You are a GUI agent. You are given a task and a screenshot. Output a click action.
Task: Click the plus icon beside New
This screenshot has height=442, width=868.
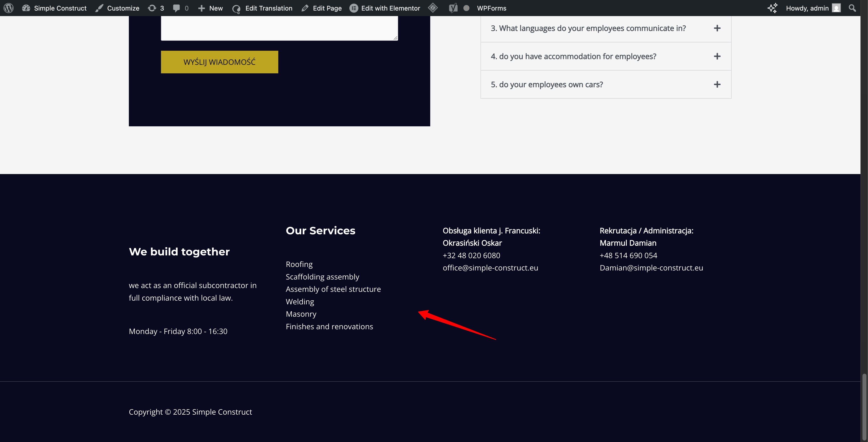[201, 8]
